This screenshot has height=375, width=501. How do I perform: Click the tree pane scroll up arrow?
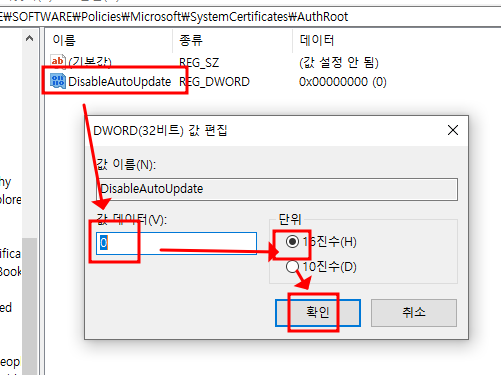[x=30, y=39]
